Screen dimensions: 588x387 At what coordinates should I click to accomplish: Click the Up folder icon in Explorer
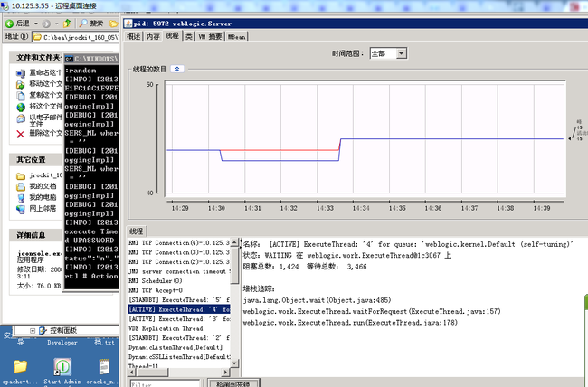click(x=67, y=24)
